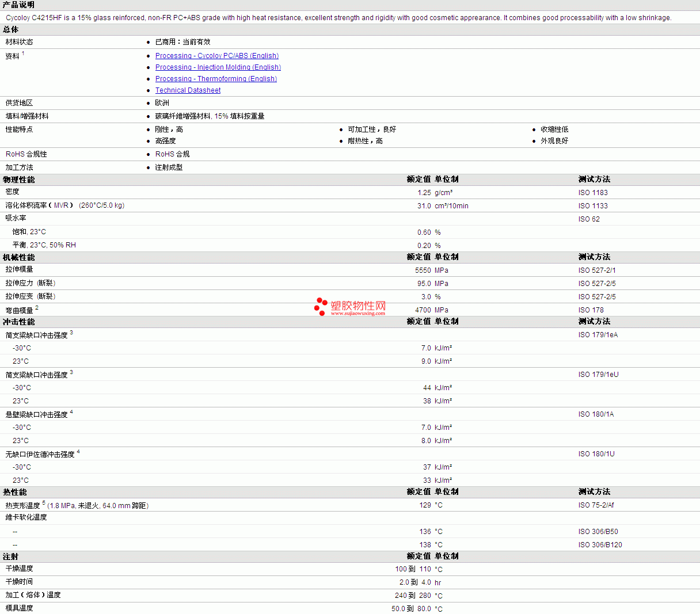Image resolution: width=700 pixels, height=614 pixels.
Task: Open the Processing - Thermoforming (English) link
Action: tap(216, 79)
